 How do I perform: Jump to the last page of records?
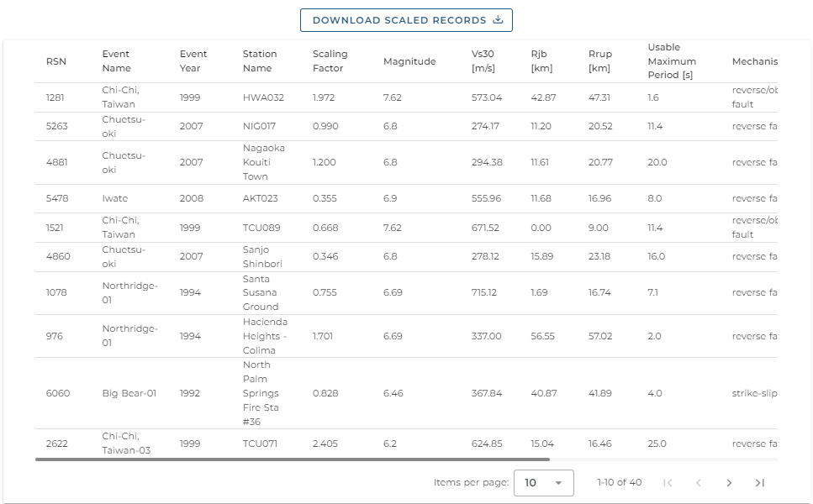tap(760, 483)
